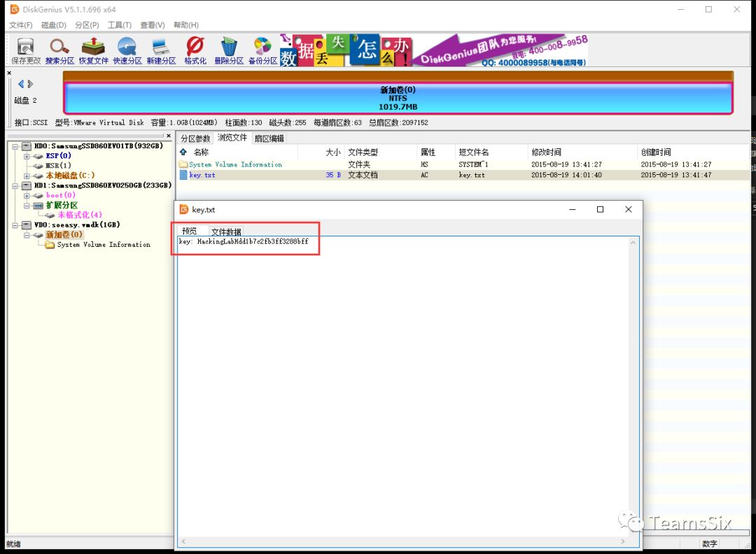Select the New Partition (新建分区) icon
Screen dimensions: 756x554
161,50
